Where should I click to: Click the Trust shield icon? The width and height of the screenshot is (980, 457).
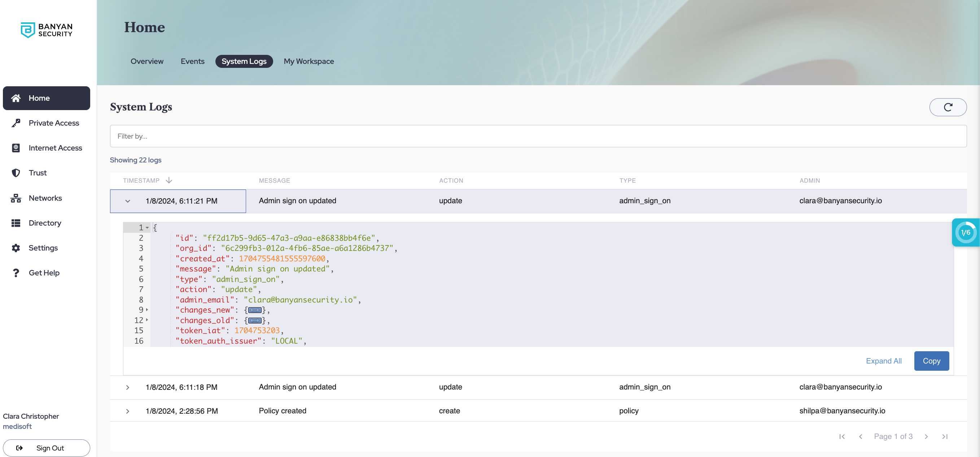pyautogui.click(x=16, y=173)
